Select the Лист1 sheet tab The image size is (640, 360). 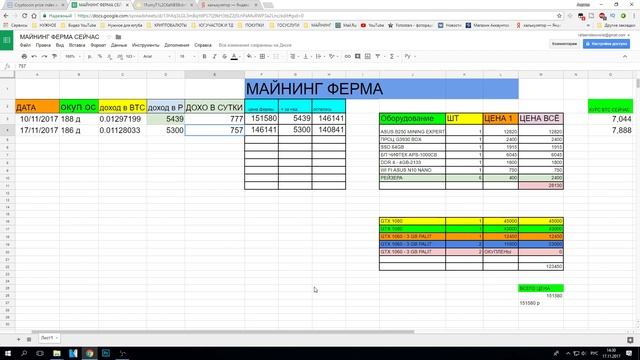pos(49,338)
